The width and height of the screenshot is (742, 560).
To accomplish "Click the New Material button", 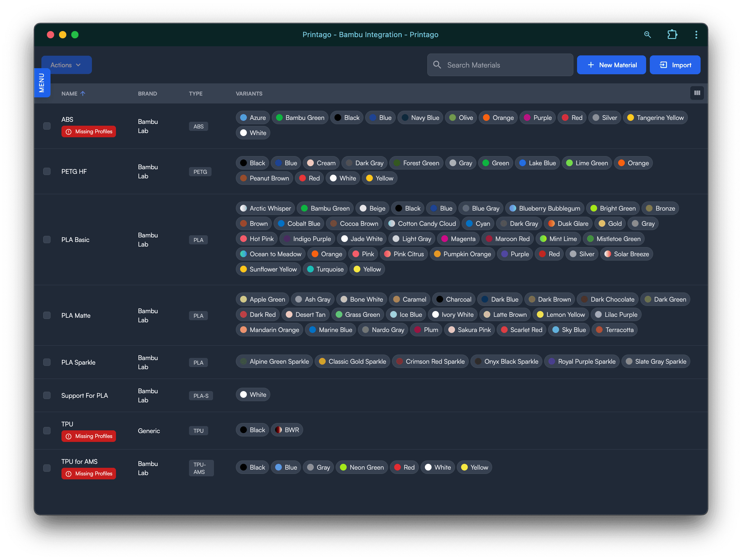I will 611,65.
